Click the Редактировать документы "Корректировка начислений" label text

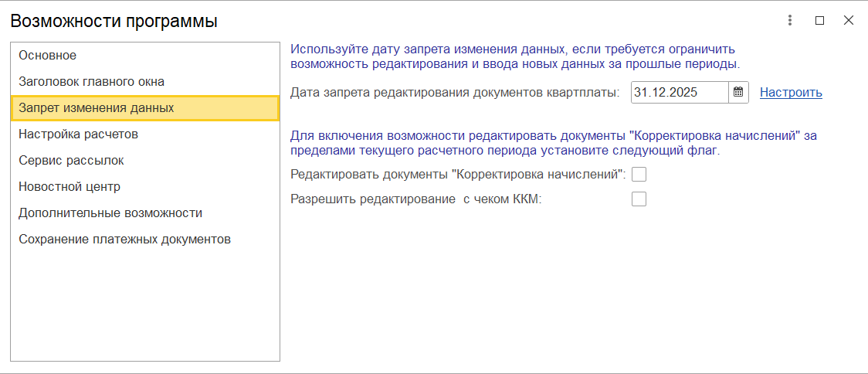(458, 175)
